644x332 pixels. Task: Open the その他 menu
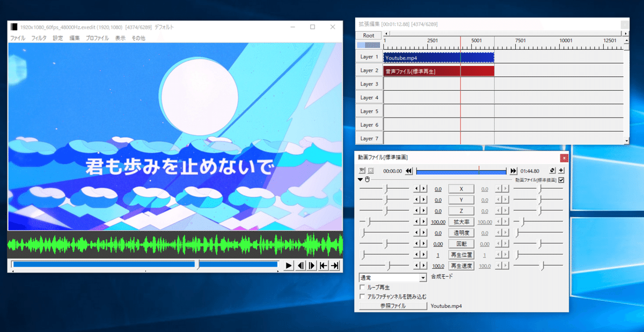(138, 38)
